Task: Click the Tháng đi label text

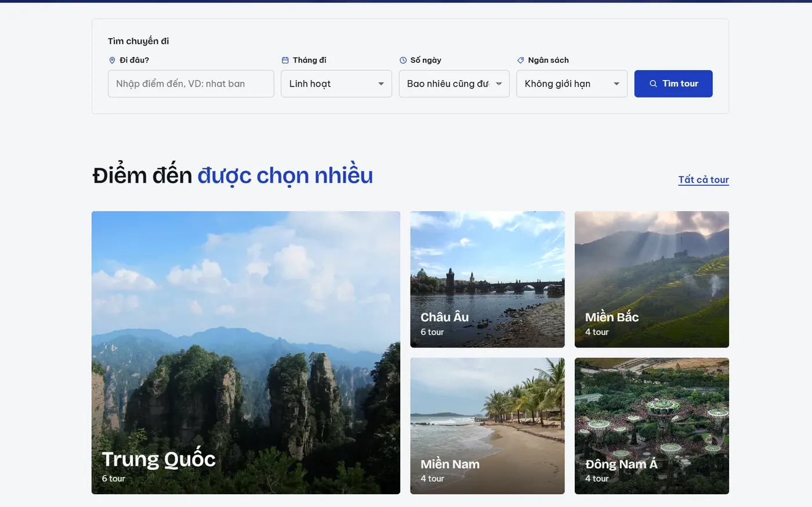Action: [x=310, y=60]
